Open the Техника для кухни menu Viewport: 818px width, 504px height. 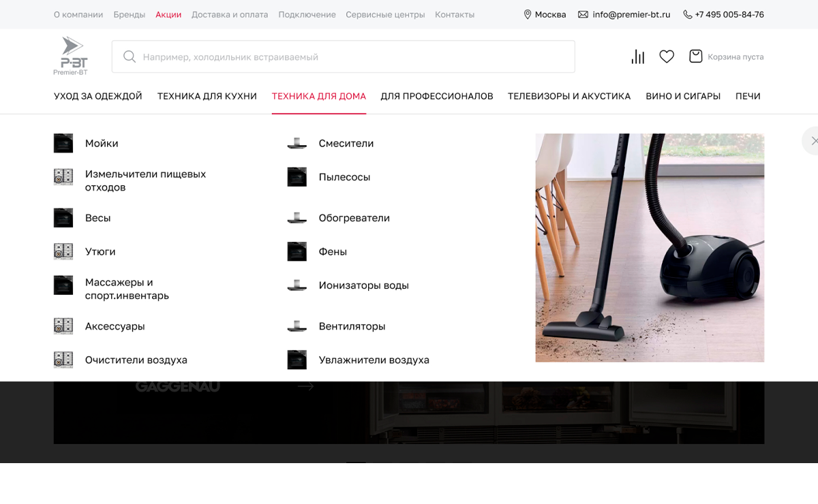click(207, 96)
